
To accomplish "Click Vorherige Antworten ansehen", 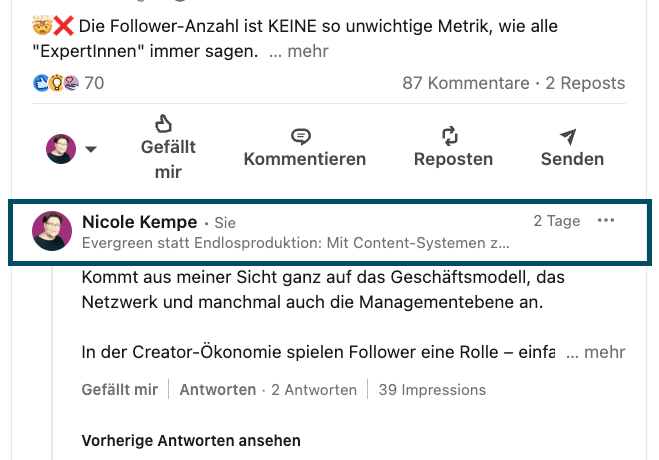I will click(190, 441).
